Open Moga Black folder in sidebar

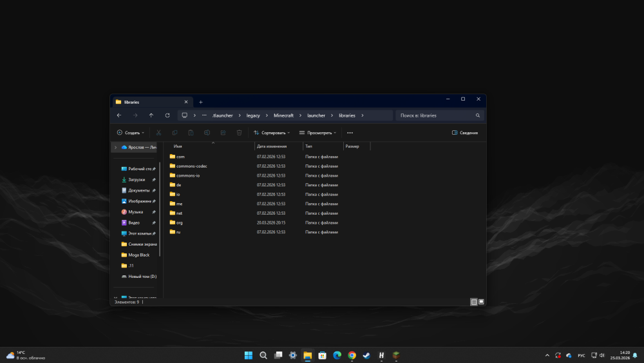(x=138, y=255)
